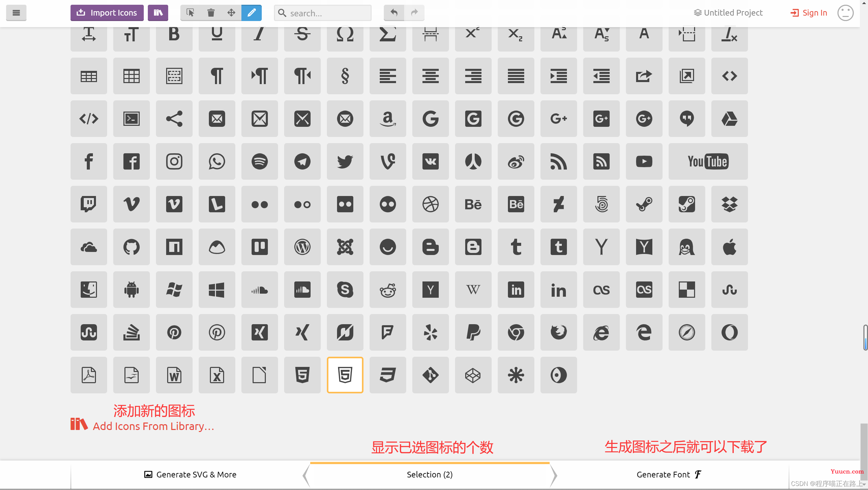Select the LinkedIn icon
868x490 pixels.
coord(516,289)
